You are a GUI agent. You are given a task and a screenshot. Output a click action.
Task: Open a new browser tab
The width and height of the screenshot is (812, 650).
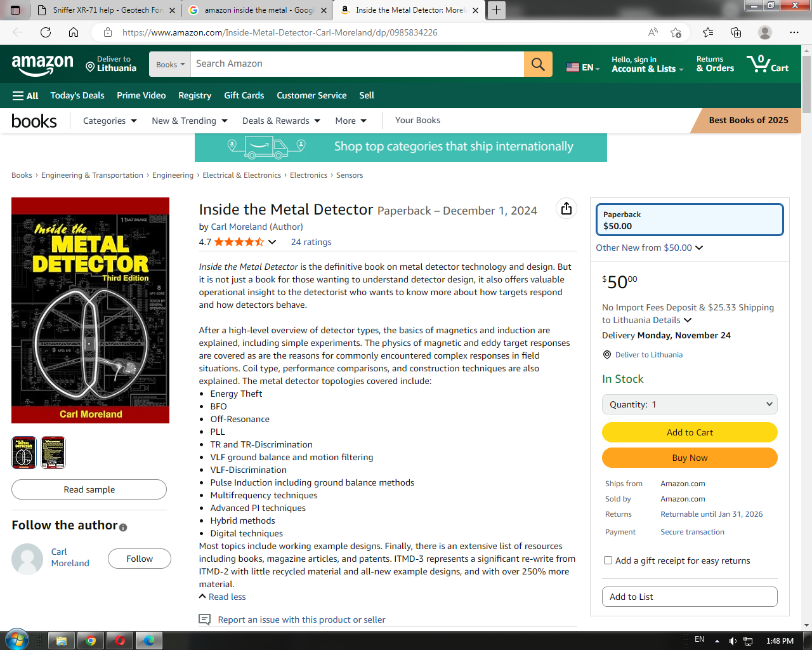point(496,10)
